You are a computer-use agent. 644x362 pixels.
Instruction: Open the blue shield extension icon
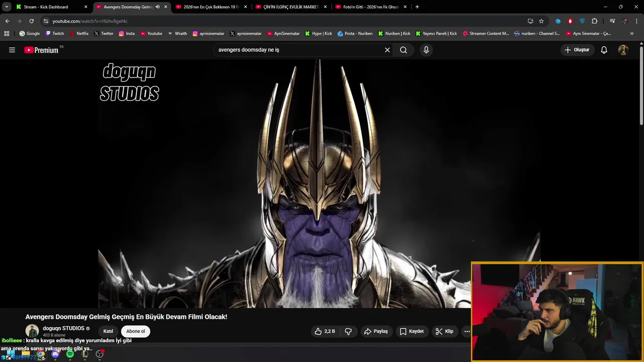coord(582,21)
